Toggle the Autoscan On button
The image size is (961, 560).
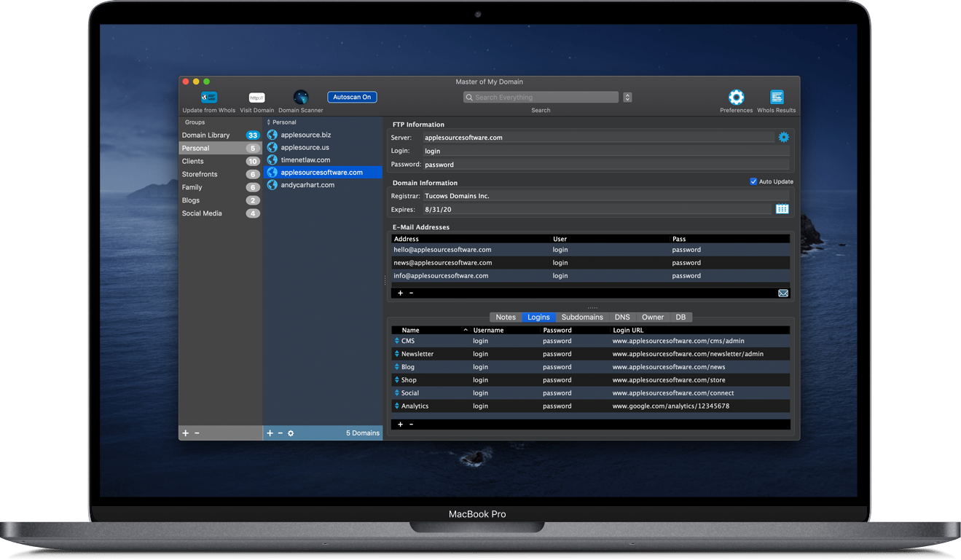(352, 97)
